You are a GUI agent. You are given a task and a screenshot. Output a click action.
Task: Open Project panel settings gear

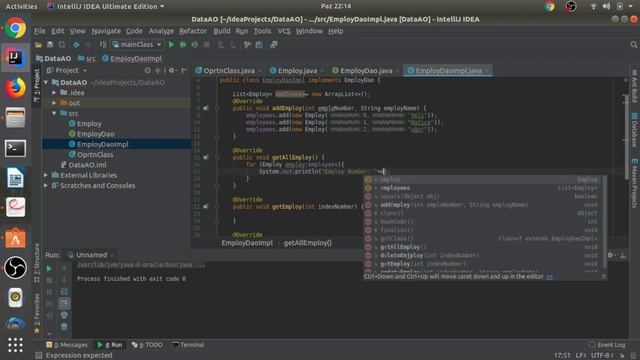[172, 70]
